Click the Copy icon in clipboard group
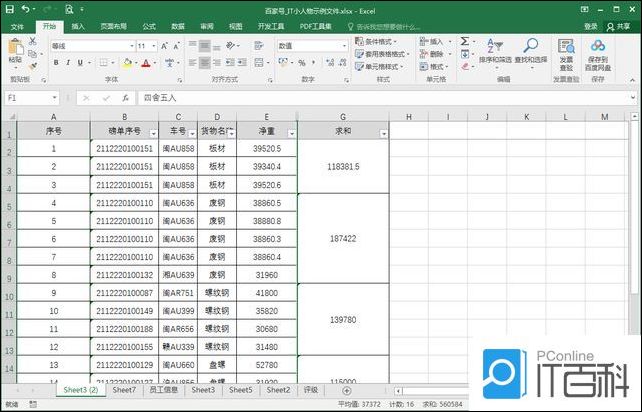Screen dimensions: 642x412 point(32,54)
